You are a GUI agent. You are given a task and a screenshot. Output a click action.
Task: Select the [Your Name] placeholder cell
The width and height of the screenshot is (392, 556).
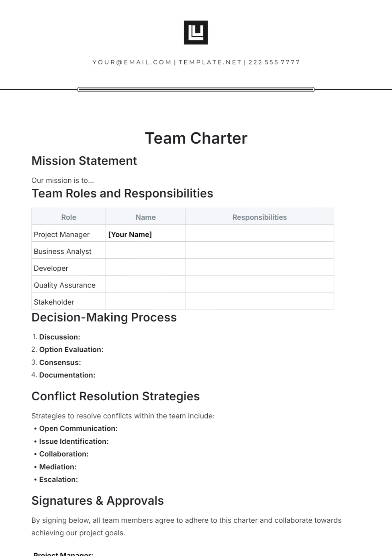click(130, 235)
